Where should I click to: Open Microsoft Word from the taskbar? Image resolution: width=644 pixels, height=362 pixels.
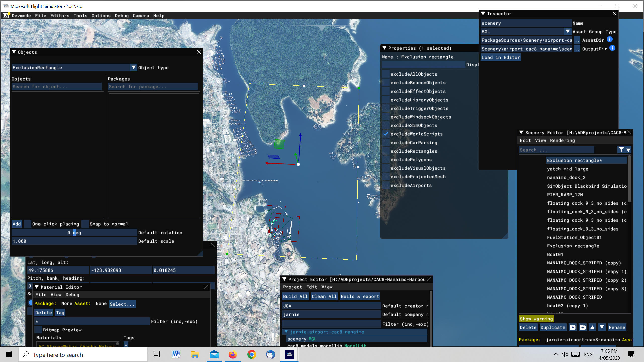point(176,354)
